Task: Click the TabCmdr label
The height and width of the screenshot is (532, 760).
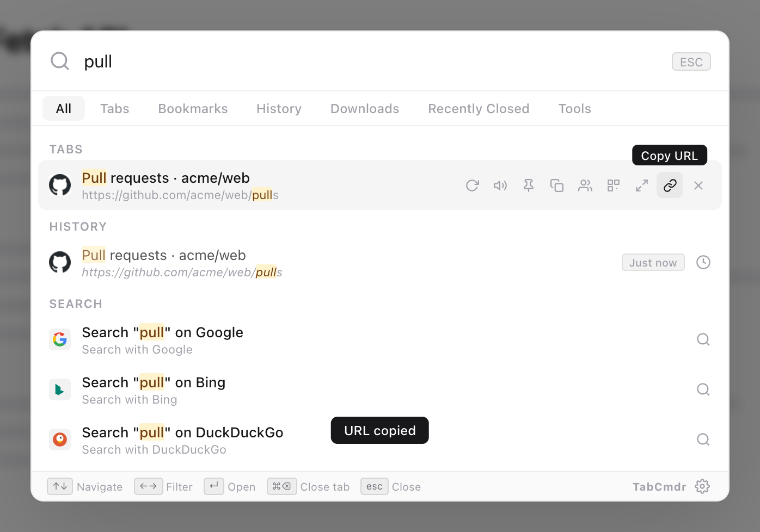Action: coord(659,487)
